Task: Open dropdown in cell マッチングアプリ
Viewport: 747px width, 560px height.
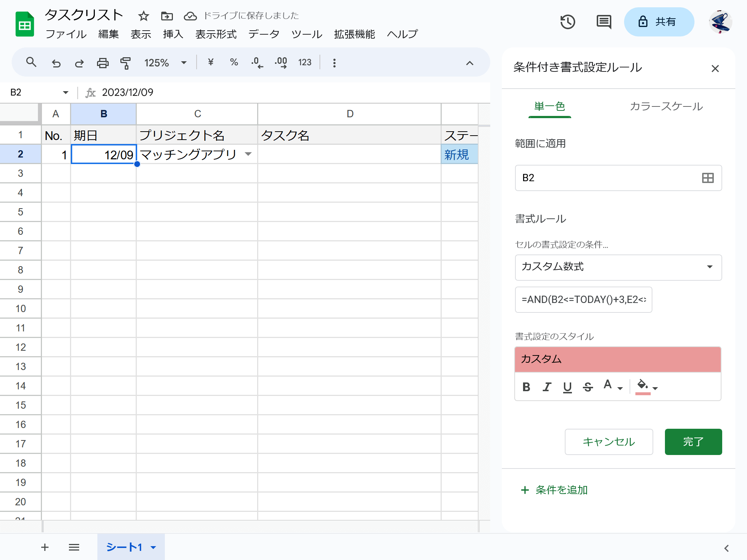Action: [x=248, y=154]
